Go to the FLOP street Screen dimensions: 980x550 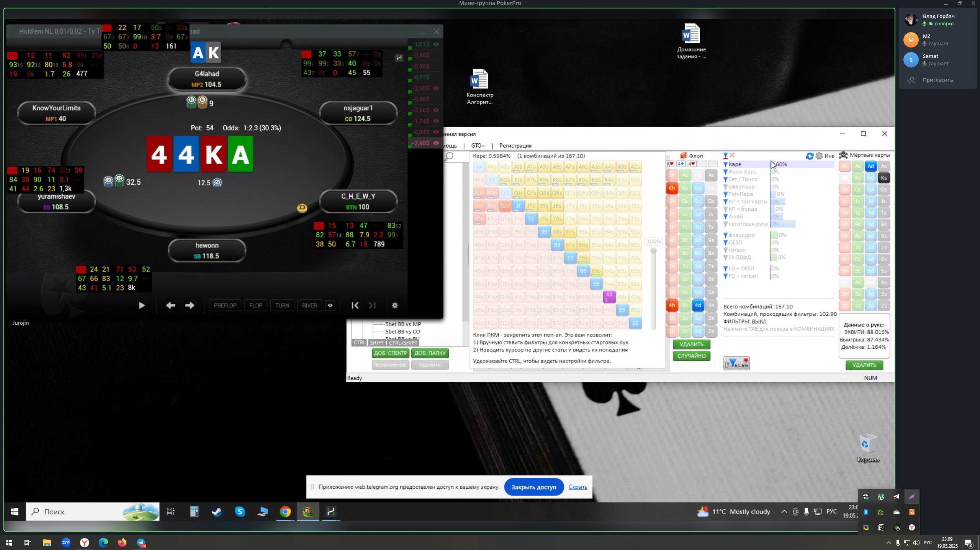pyautogui.click(x=255, y=305)
